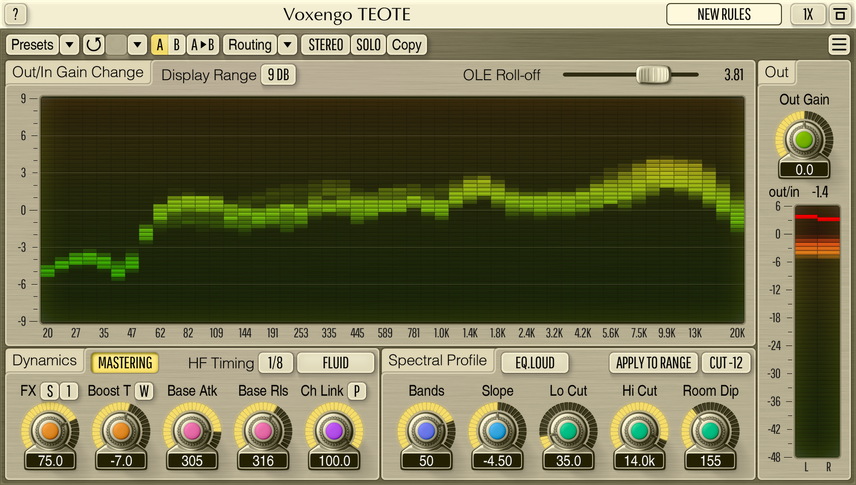Click the Hi Cut value field 14.0k

pos(639,461)
